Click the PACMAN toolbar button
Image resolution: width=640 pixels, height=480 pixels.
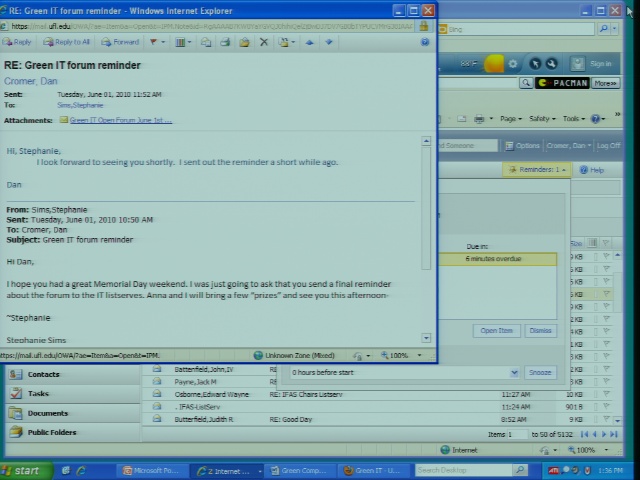[x=562, y=83]
